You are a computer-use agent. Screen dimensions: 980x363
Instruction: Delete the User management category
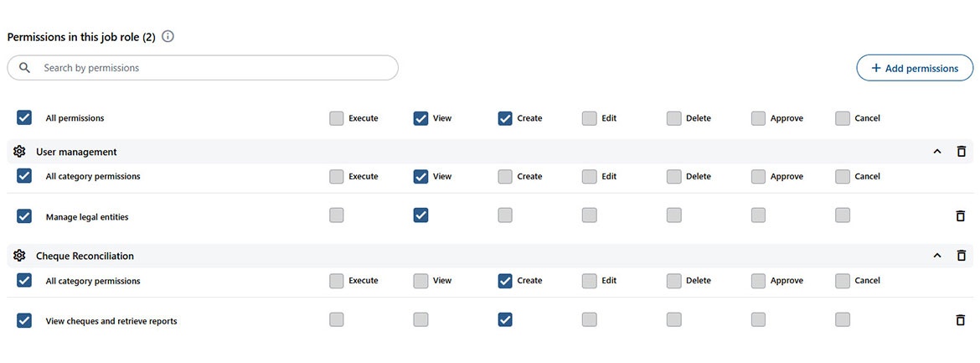point(961,152)
